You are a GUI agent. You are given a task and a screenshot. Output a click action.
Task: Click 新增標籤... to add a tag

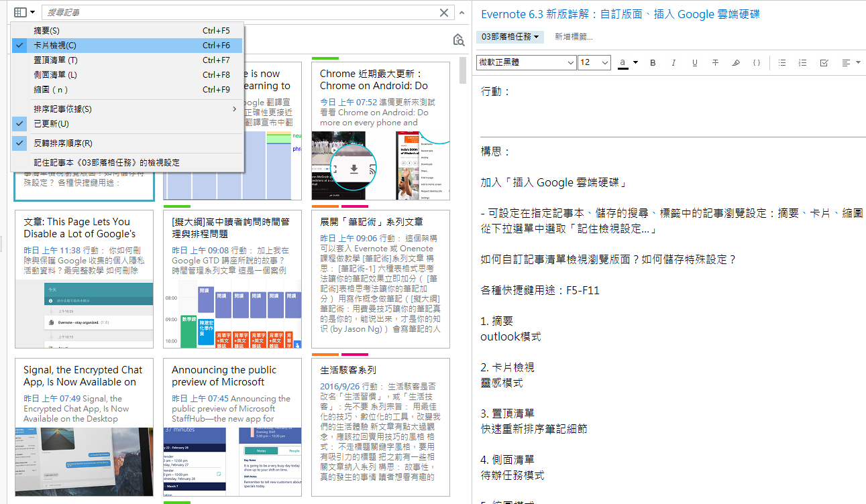pyautogui.click(x=574, y=37)
